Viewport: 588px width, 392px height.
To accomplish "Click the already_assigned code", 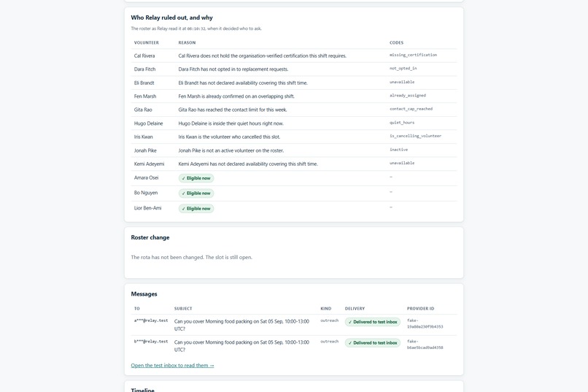I will click(408, 96).
